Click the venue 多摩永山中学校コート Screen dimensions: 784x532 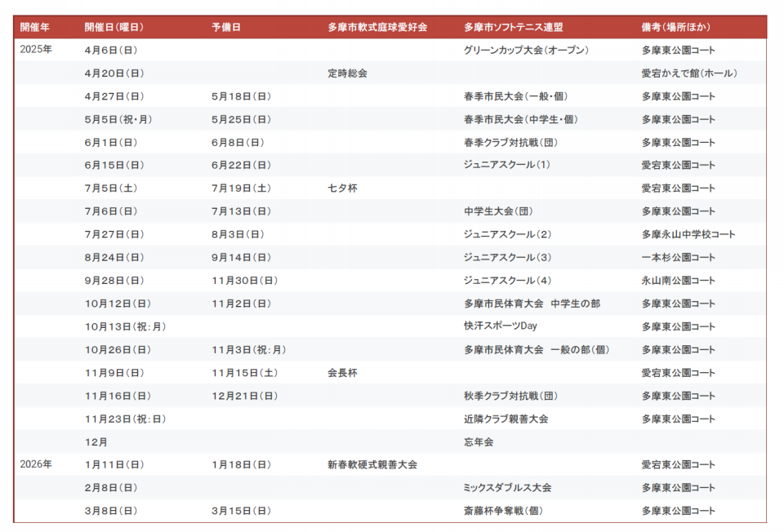click(688, 234)
